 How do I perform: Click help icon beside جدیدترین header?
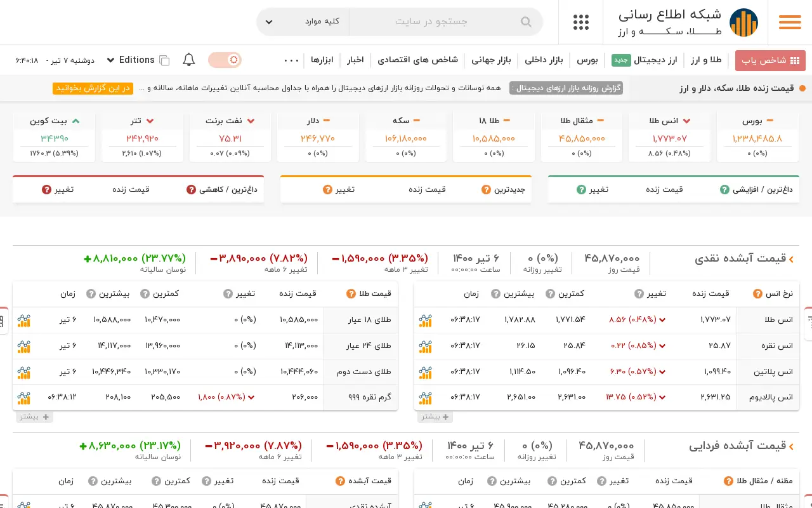tap(486, 189)
